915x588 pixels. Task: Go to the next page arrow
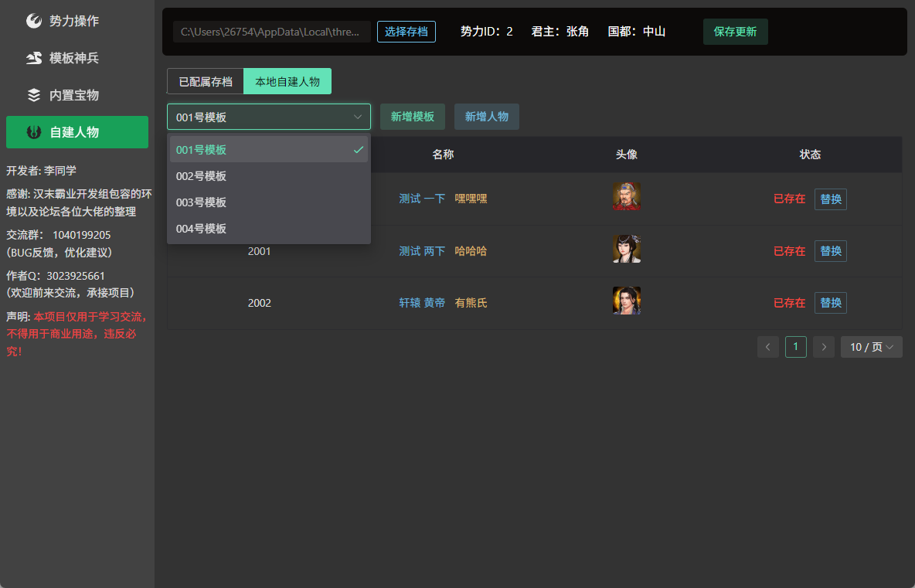(823, 347)
